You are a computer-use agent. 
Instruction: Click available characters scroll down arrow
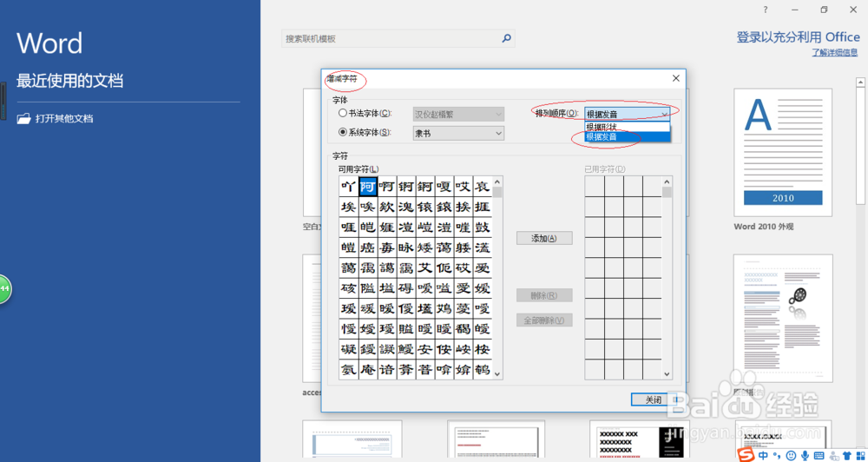(x=497, y=374)
